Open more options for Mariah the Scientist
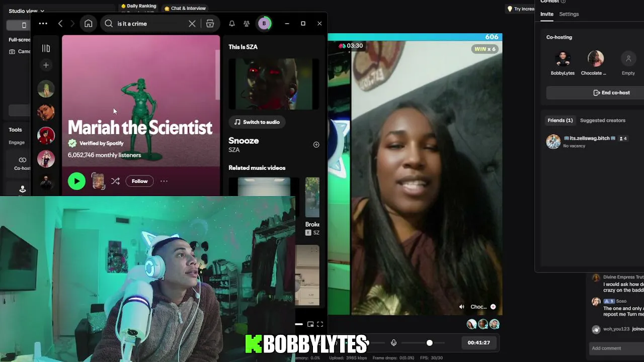The image size is (644, 362). click(164, 181)
